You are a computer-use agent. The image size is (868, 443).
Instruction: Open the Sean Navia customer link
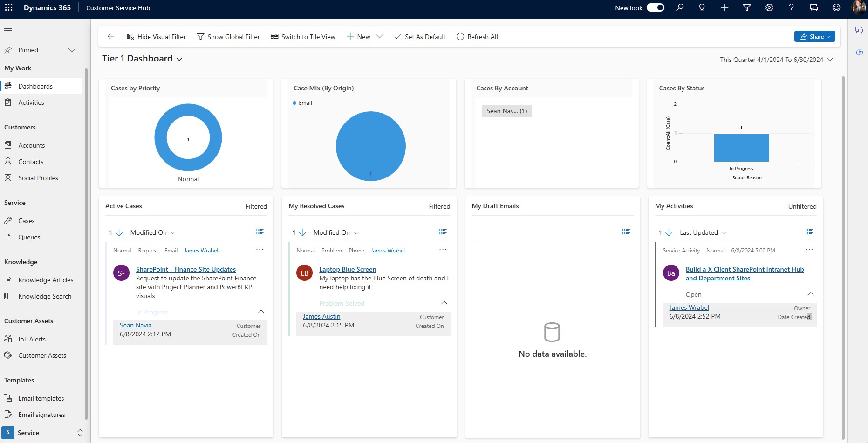pyautogui.click(x=136, y=325)
